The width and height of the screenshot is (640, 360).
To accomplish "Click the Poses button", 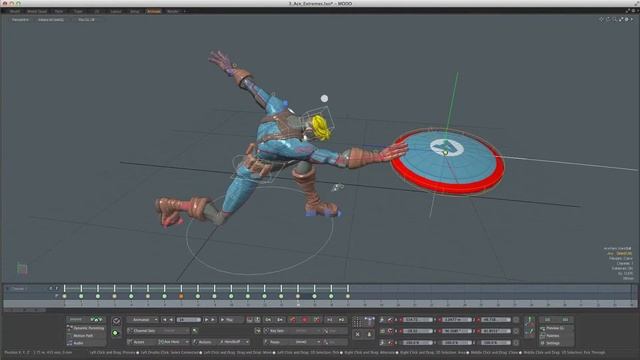I will [x=278, y=342].
